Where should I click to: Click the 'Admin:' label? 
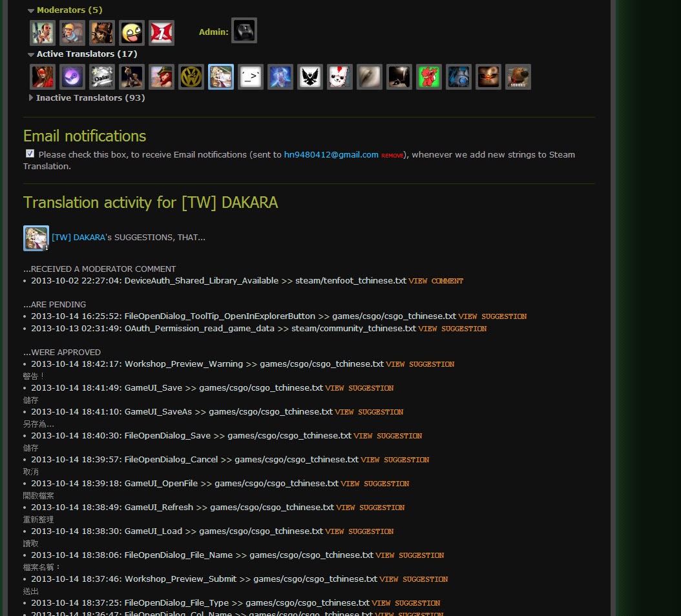(x=213, y=32)
